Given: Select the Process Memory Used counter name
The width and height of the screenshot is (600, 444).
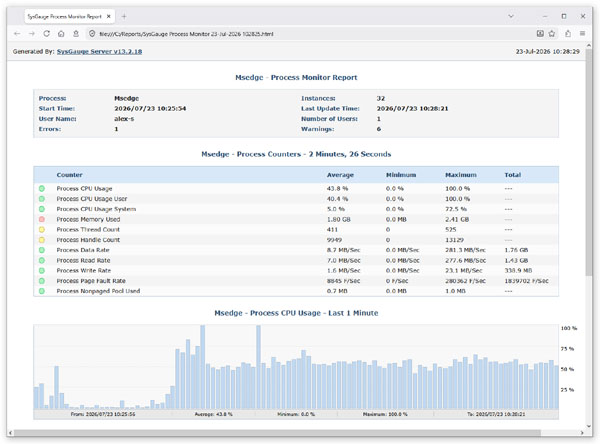Looking at the screenshot, I should click(x=88, y=219).
